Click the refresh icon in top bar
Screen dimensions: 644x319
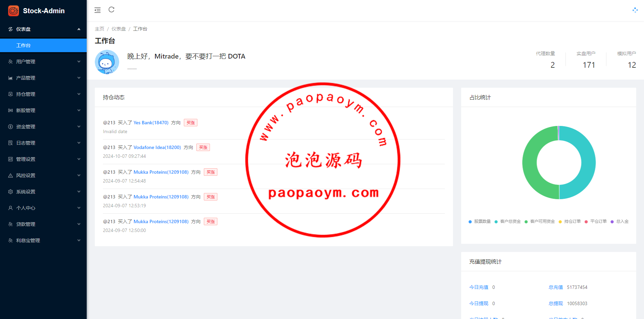pyautogui.click(x=111, y=9)
